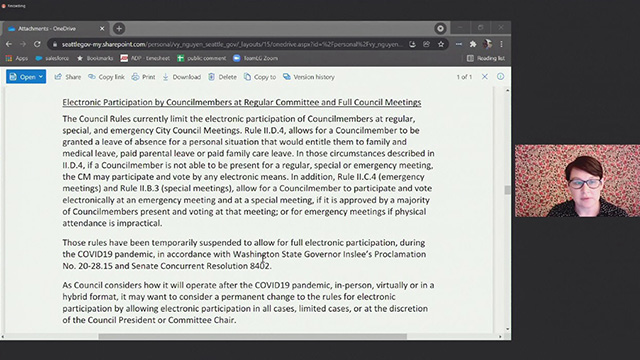The width and height of the screenshot is (640, 360).
Task: Click the browser Forward arrow
Action: point(23,44)
